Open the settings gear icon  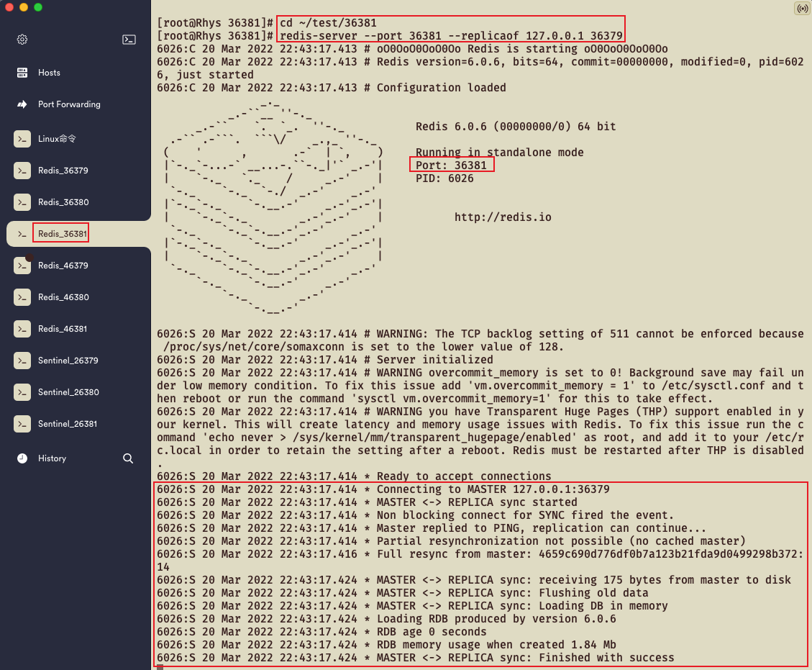22,40
